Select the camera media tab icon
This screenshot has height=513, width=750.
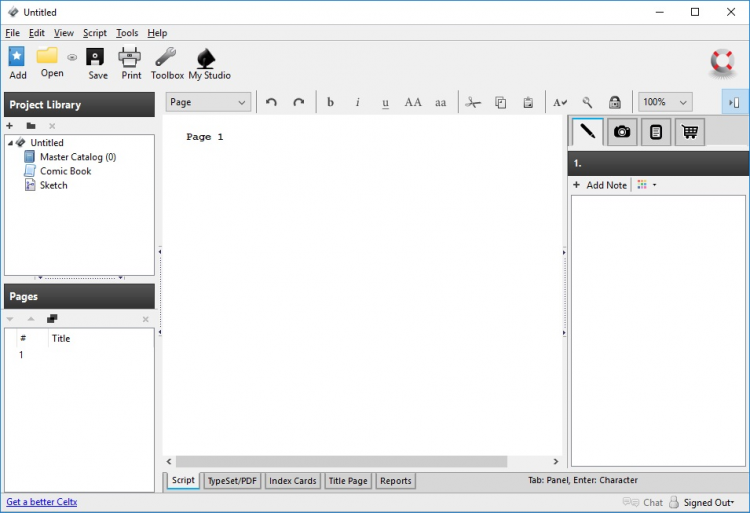click(x=622, y=132)
